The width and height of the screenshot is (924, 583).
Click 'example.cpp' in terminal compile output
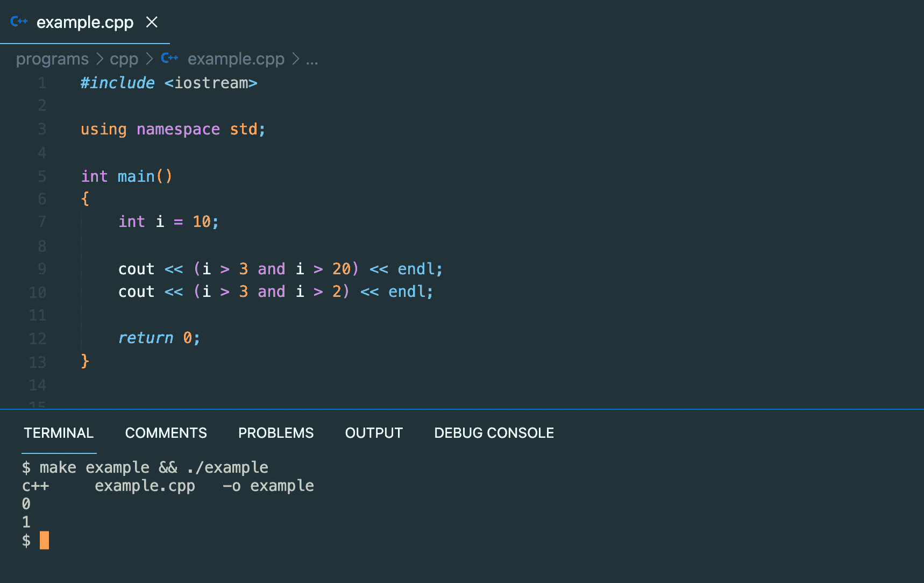point(145,486)
